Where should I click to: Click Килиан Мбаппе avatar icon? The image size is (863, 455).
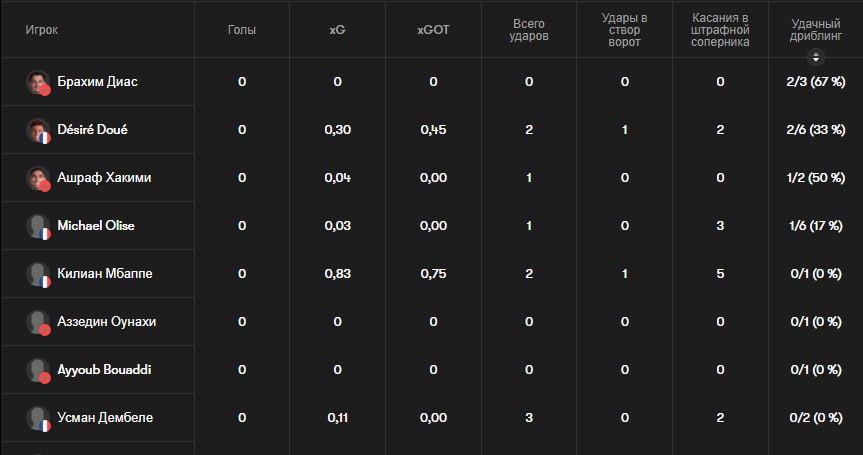[37, 273]
